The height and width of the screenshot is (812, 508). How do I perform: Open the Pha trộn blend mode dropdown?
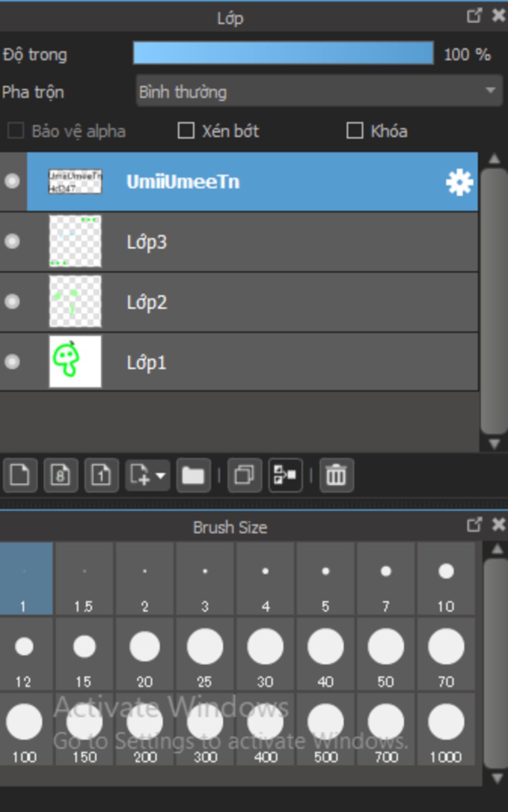coord(319,91)
